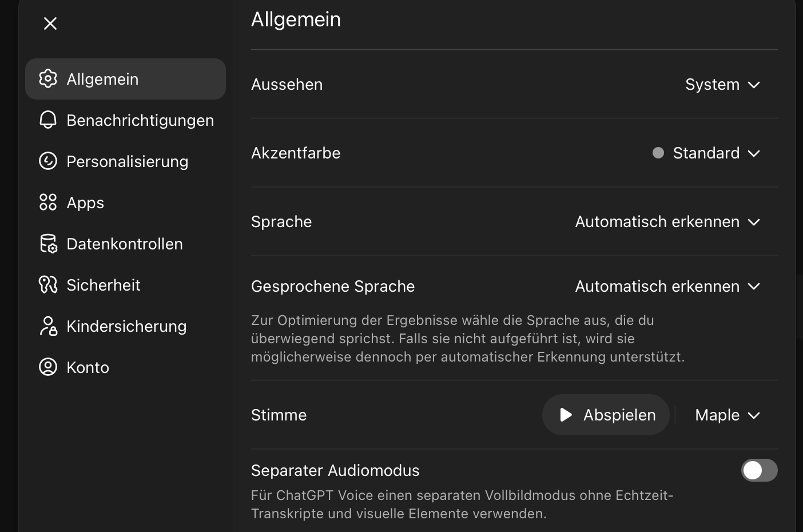This screenshot has width=803, height=532.
Task: Click the play triangle in Abspielen
Action: (566, 415)
